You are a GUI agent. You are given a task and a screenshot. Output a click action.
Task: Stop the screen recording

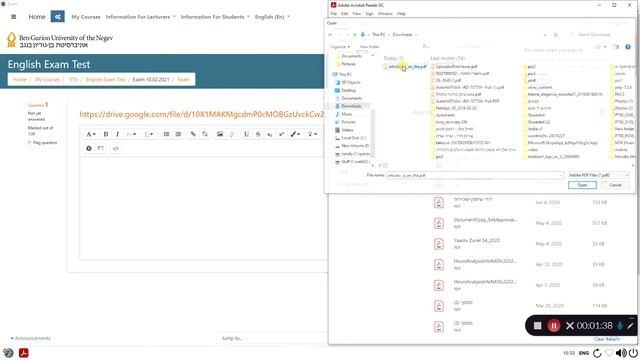[538, 325]
